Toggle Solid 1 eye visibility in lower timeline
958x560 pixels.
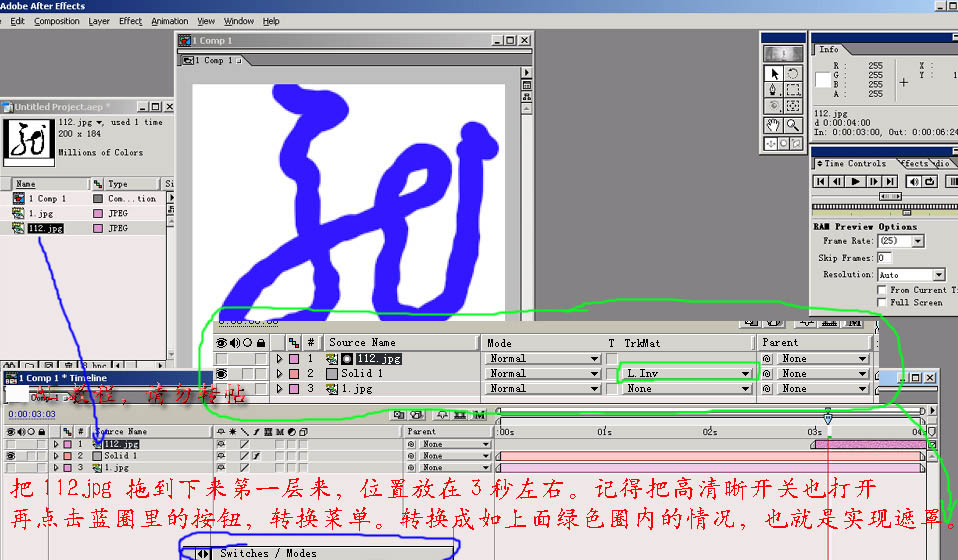(x=10, y=456)
